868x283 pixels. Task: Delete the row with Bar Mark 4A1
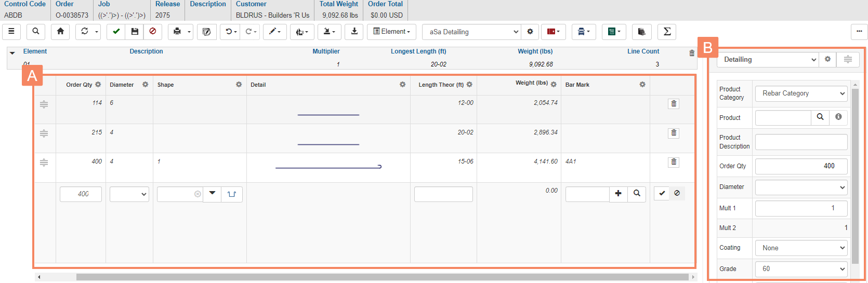(x=674, y=162)
